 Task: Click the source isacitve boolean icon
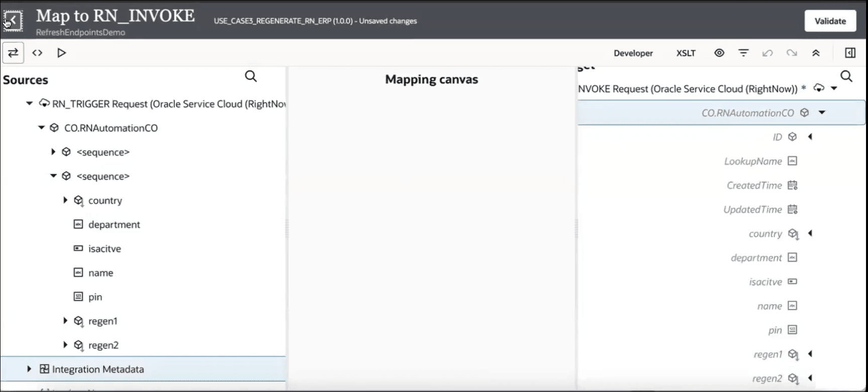pos(78,248)
